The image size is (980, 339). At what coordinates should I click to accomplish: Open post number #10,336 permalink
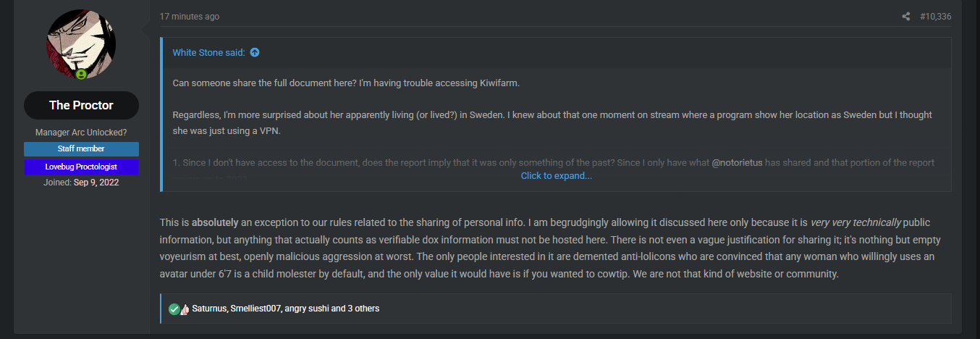(x=936, y=17)
